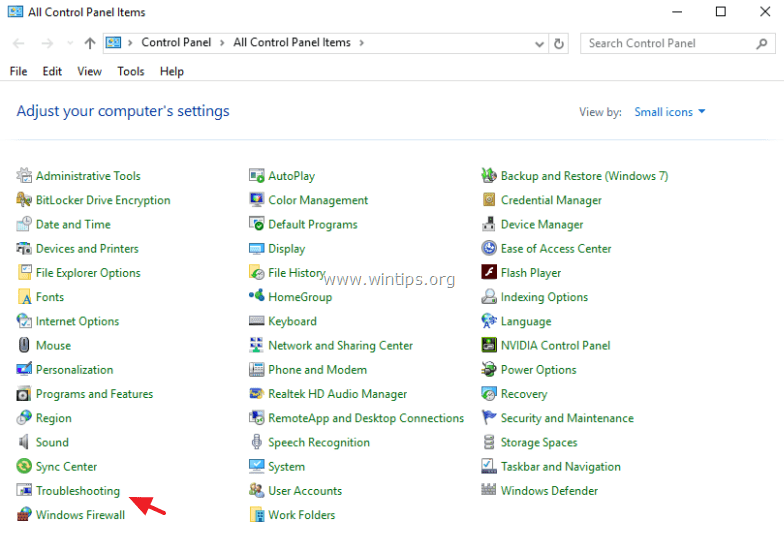784x560 pixels.
Task: Expand chevron after Control Panel breadcrumb
Action: [x=222, y=43]
